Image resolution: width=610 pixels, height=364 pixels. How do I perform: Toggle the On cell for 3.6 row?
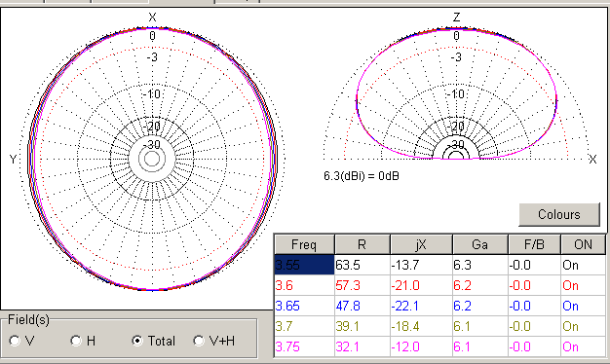click(583, 285)
